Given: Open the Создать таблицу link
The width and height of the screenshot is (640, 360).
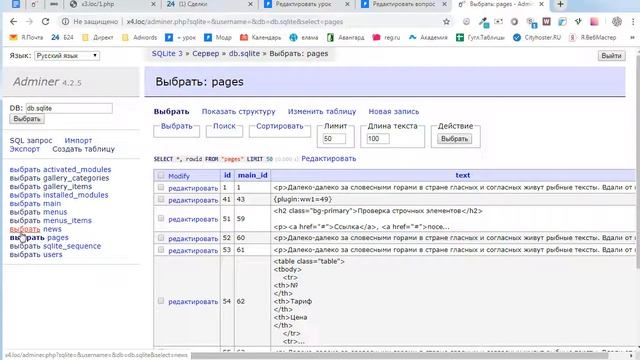Looking at the screenshot, I should point(83,149).
